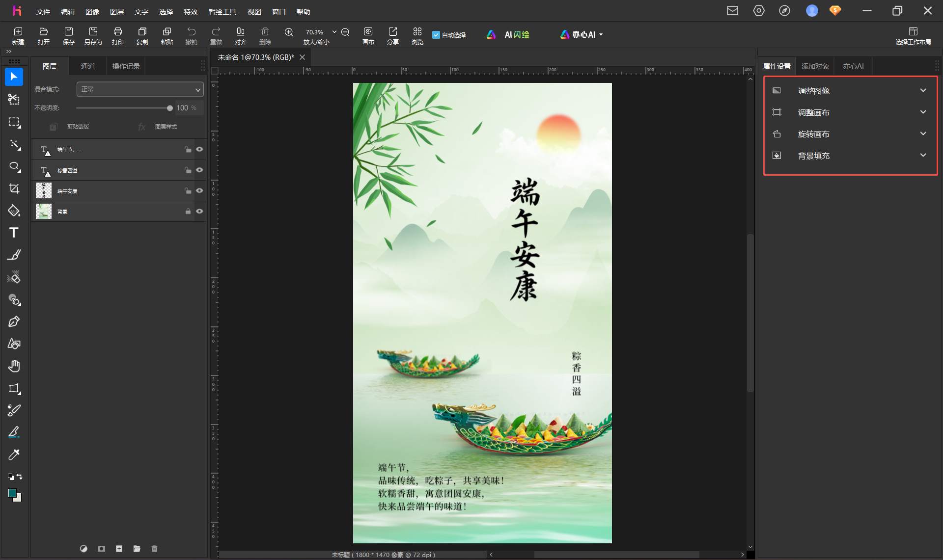The height and width of the screenshot is (560, 943).
Task: Hide the 端午节 text layer
Action: click(199, 149)
